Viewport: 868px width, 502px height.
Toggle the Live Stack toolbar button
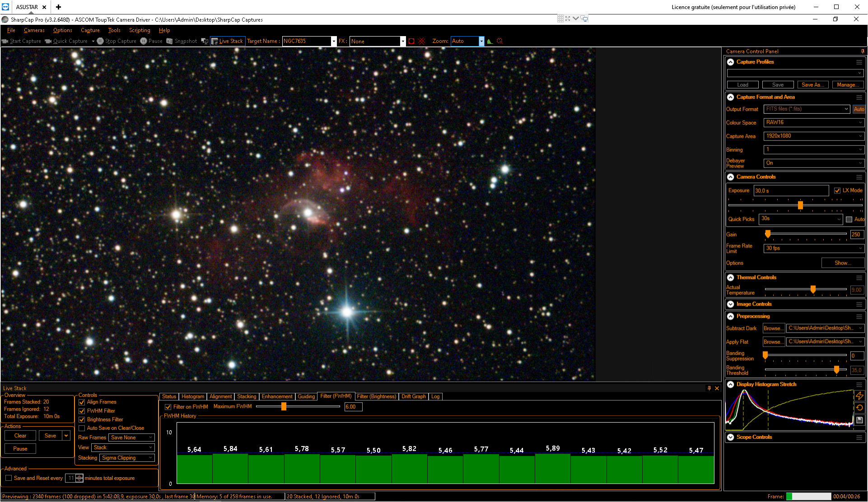click(228, 41)
